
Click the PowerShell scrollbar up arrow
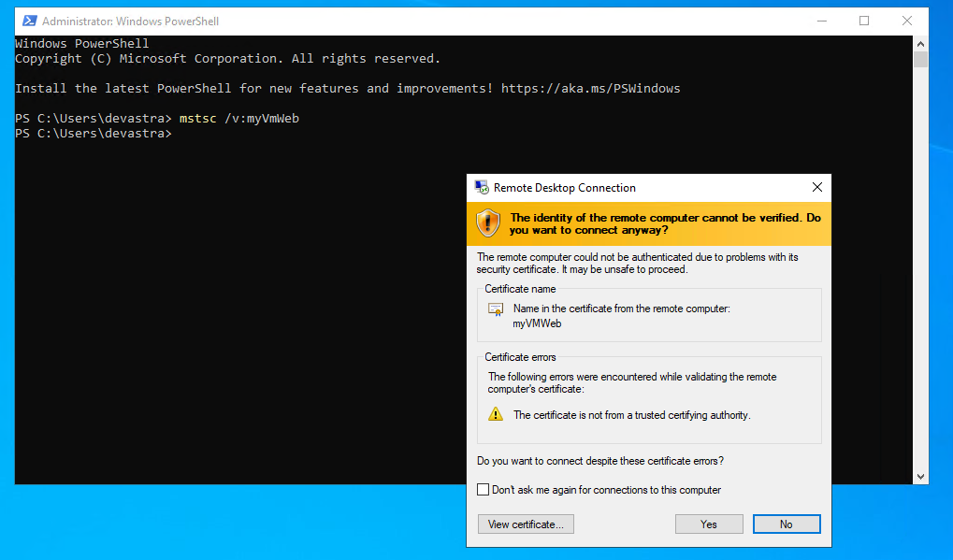click(x=920, y=44)
